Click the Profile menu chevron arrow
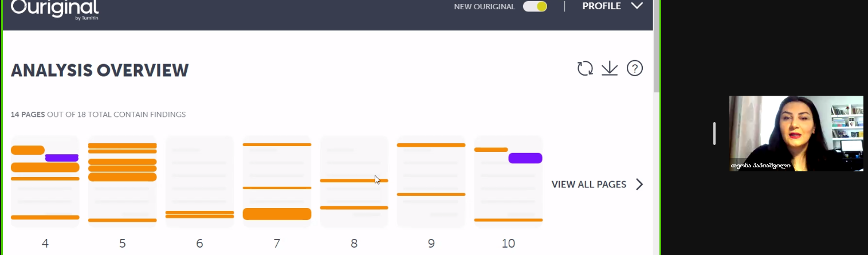868x255 pixels. tap(637, 6)
